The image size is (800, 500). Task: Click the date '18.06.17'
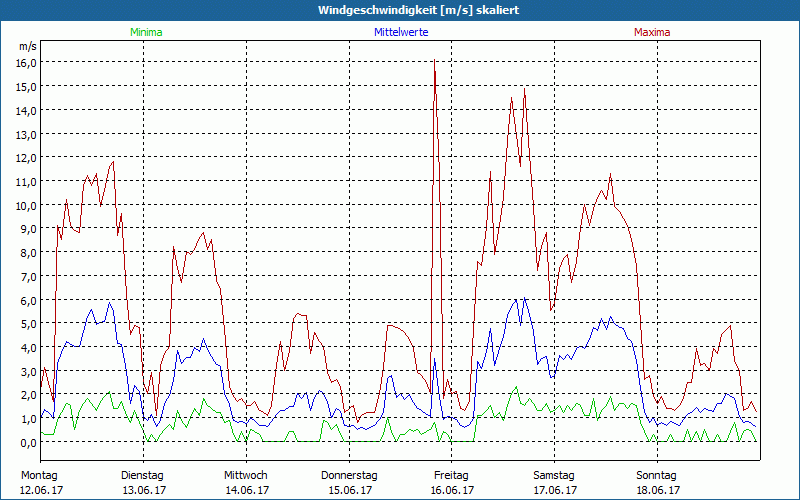click(658, 490)
